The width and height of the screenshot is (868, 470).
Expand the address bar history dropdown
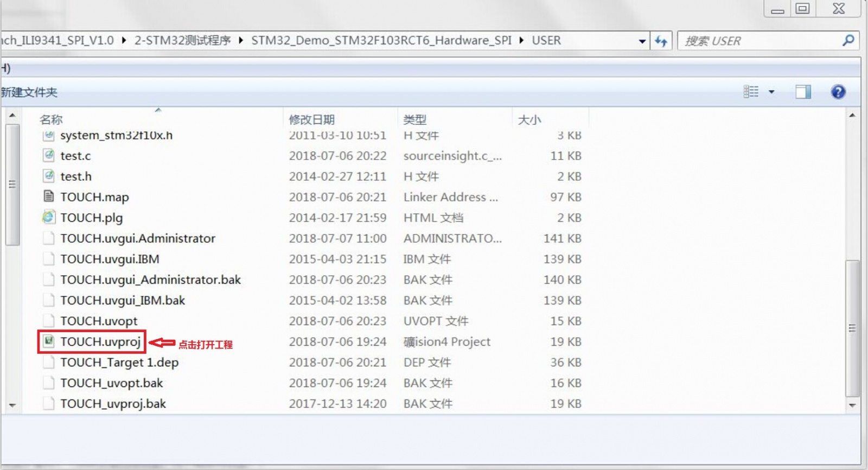[x=642, y=41]
